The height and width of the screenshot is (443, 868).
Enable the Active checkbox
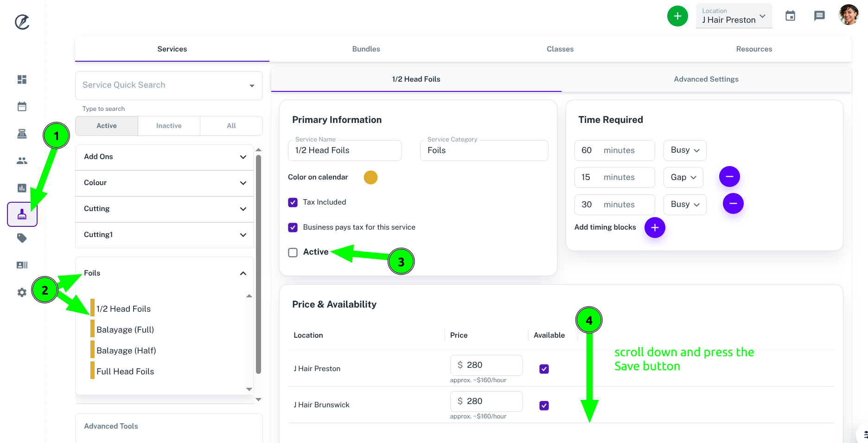[x=293, y=252]
